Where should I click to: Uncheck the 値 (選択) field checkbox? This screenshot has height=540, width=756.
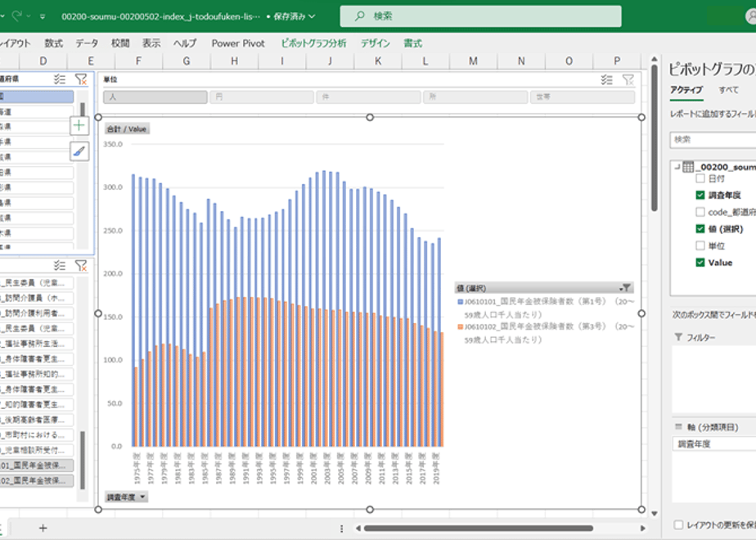tap(700, 228)
